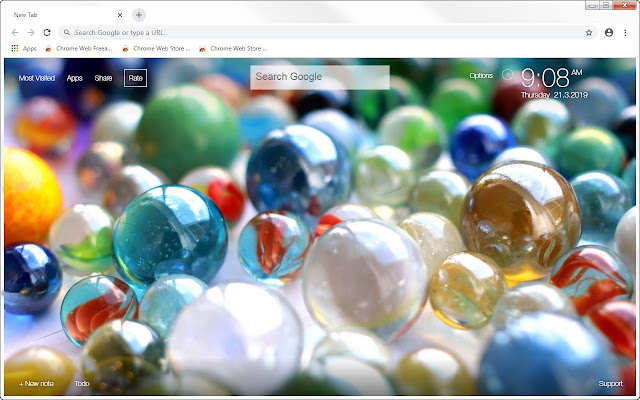
Task: Add a note with + New note
Action: click(36, 383)
